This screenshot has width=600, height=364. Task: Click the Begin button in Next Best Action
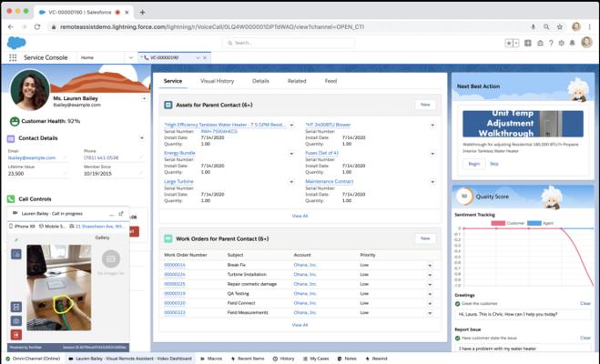(x=473, y=163)
